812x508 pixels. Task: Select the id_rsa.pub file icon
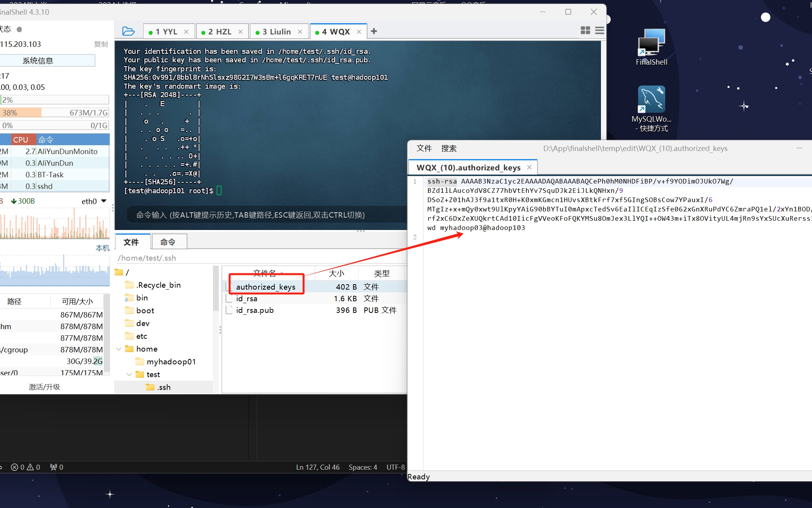click(x=229, y=310)
